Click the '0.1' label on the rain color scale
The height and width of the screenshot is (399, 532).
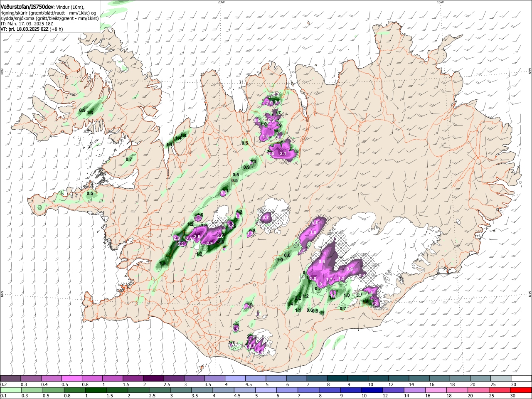pyautogui.click(x=3, y=397)
